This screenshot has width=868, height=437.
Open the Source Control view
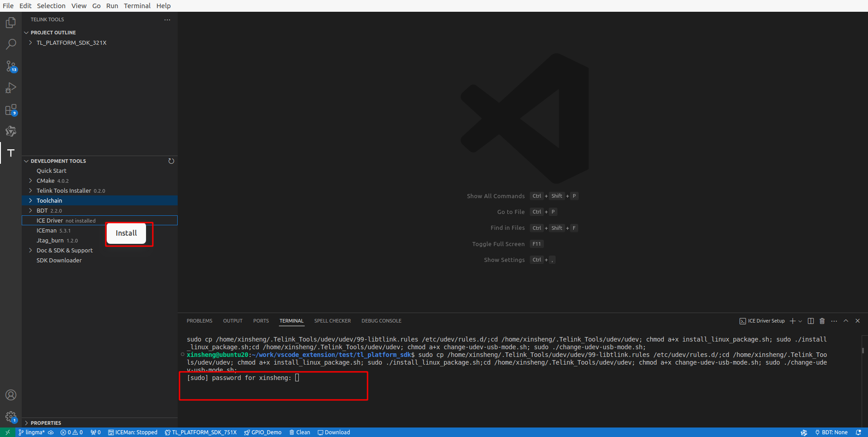click(11, 66)
